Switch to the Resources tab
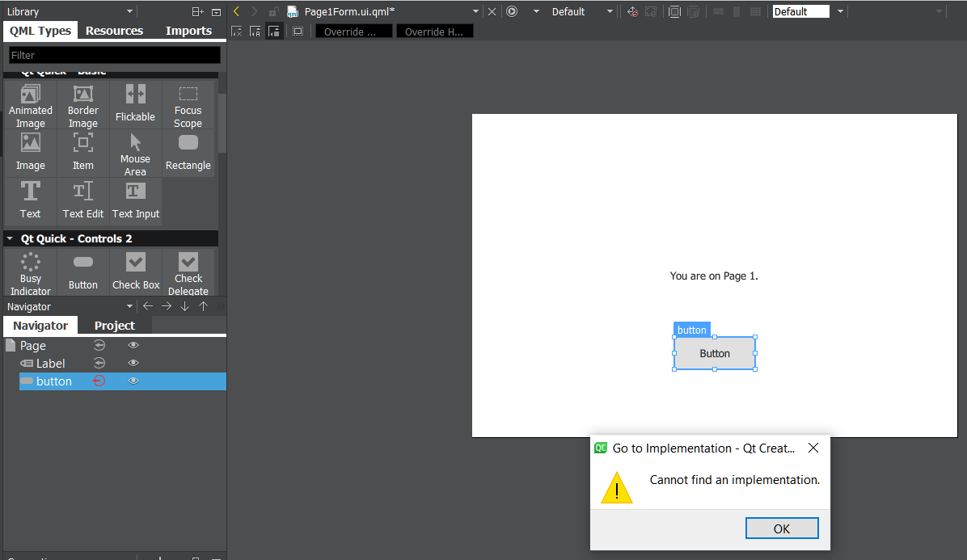967x560 pixels. (x=114, y=31)
